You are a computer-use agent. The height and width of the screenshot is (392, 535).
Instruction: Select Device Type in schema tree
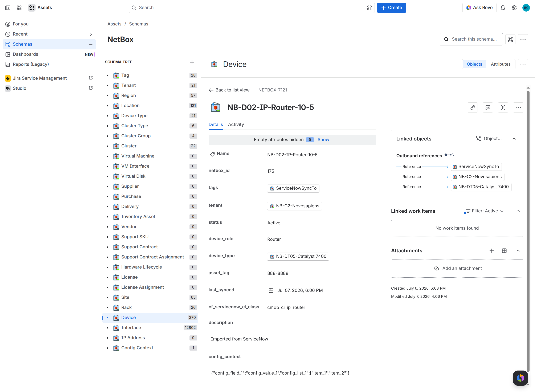coord(150,116)
